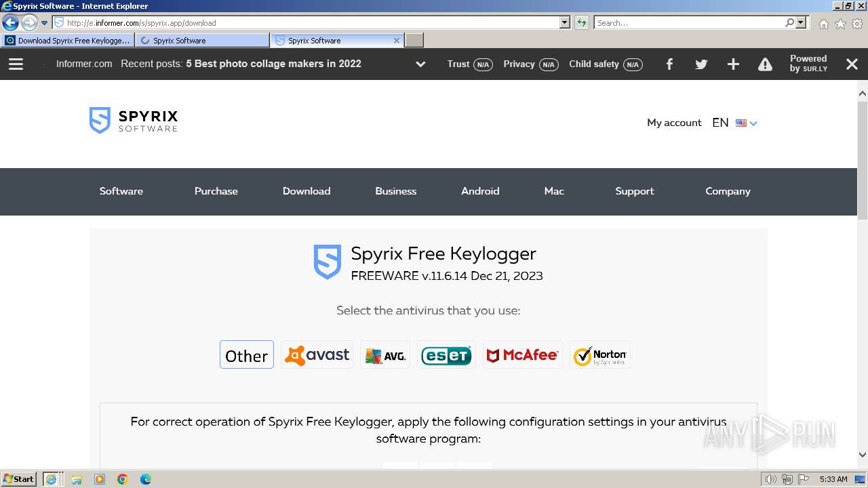Viewport: 868px width, 488px height.
Task: Select the Avast antivirus logo
Action: [317, 354]
